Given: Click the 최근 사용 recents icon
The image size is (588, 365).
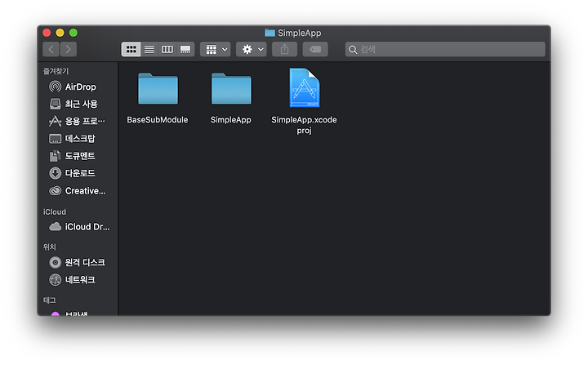Looking at the screenshot, I should tap(56, 104).
